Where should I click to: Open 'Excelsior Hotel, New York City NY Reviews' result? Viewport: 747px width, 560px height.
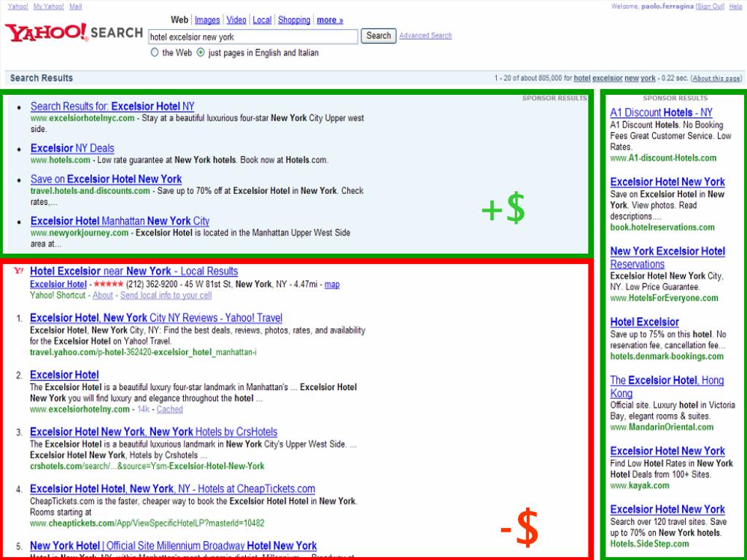click(x=156, y=318)
